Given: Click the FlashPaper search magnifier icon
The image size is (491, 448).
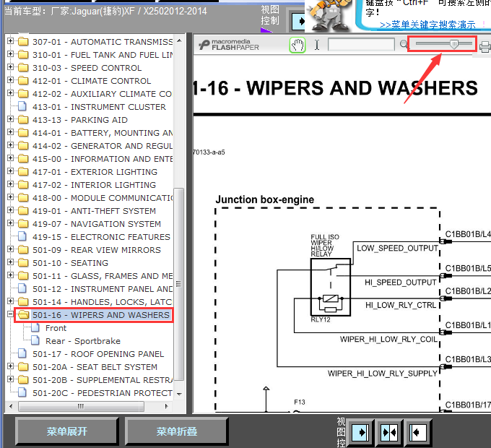Looking at the screenshot, I should click(x=404, y=45).
